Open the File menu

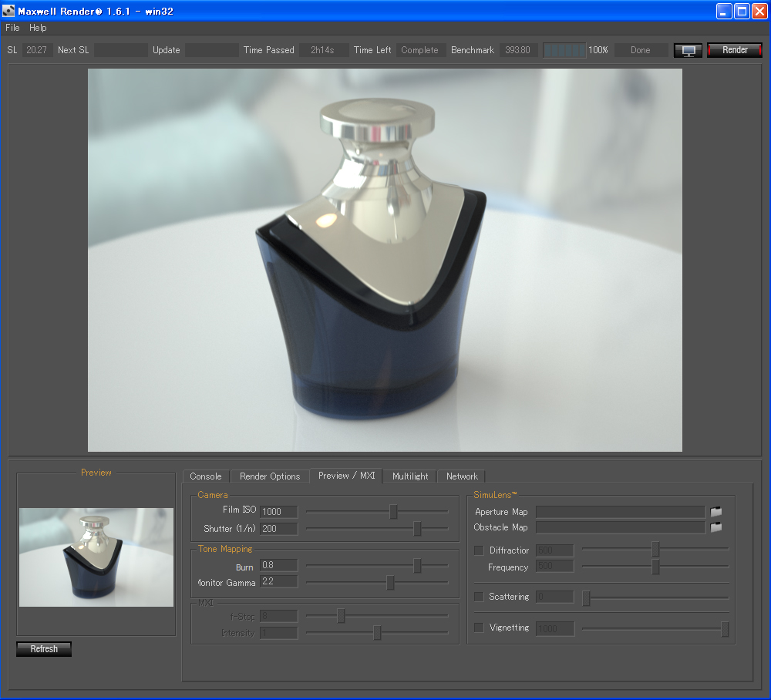click(12, 28)
